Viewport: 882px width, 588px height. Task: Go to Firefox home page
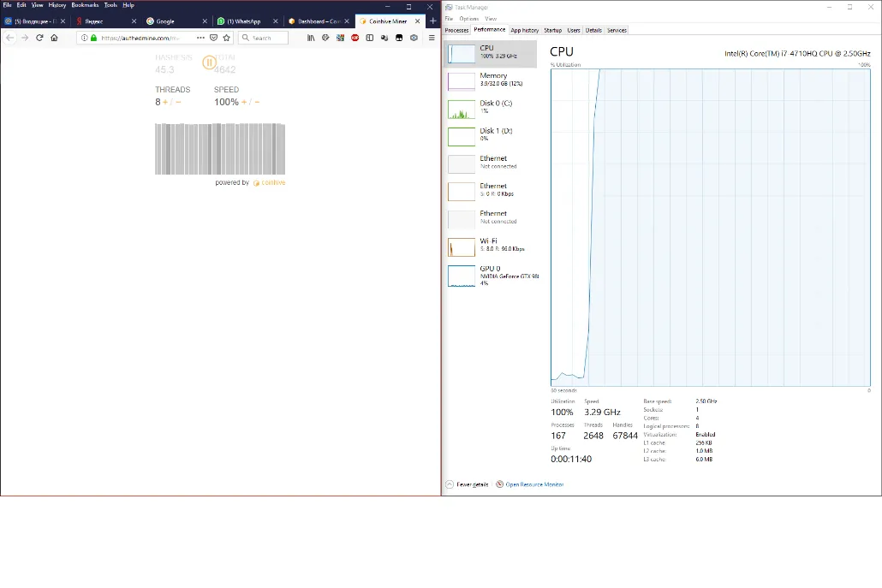tap(54, 38)
